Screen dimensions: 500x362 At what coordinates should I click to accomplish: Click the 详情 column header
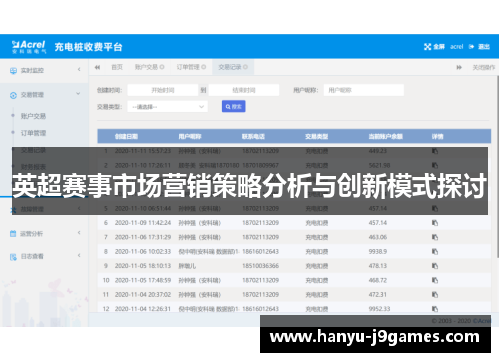pyautogui.click(x=438, y=137)
